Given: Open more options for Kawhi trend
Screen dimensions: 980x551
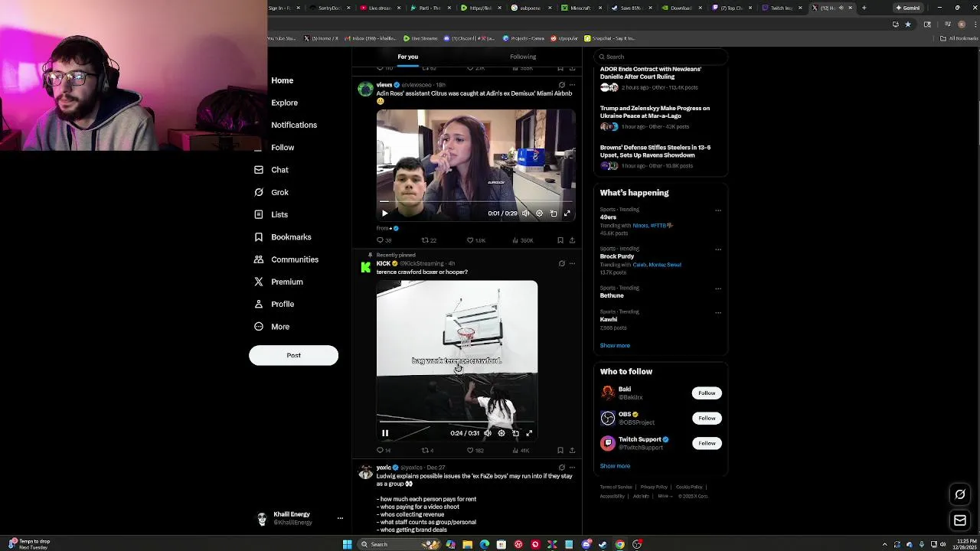Looking at the screenshot, I should 718,312.
